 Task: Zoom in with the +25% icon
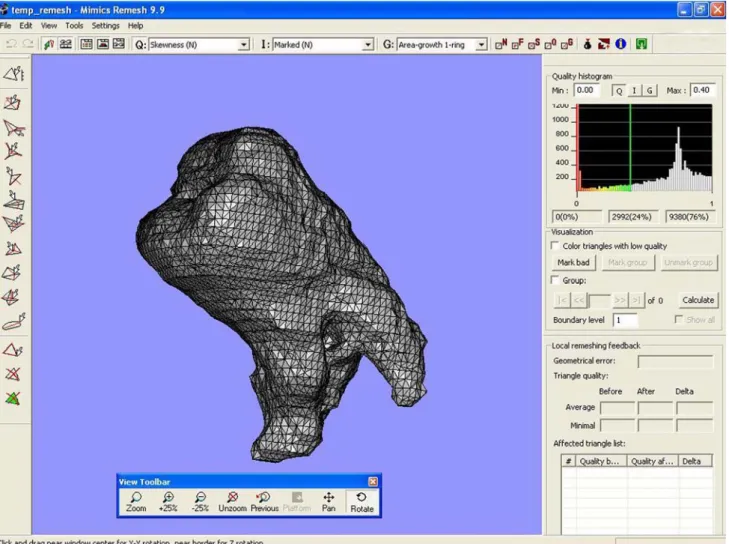[168, 502]
